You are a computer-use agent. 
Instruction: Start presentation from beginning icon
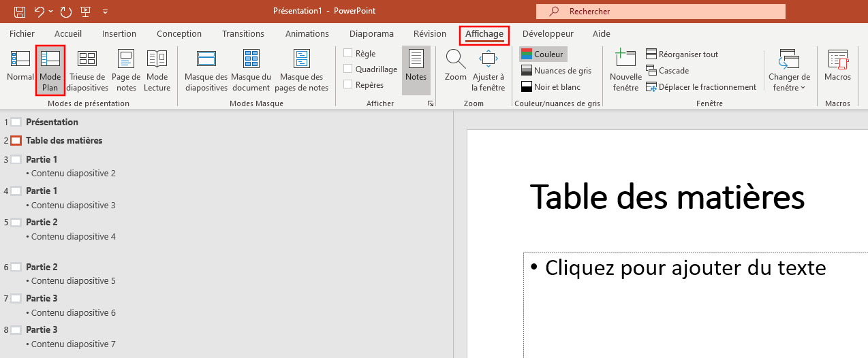pos(86,12)
